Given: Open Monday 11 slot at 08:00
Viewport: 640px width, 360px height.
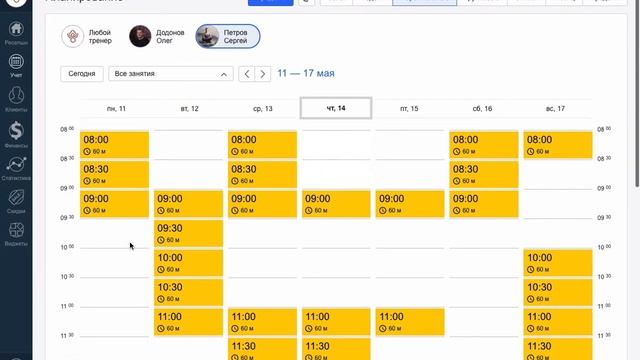Looking at the screenshot, I should (114, 144).
